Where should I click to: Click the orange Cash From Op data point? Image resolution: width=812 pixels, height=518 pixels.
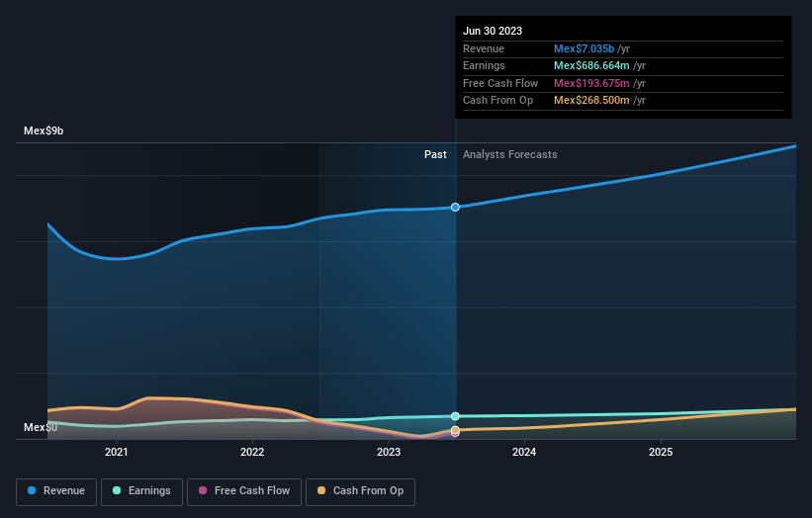pos(455,429)
